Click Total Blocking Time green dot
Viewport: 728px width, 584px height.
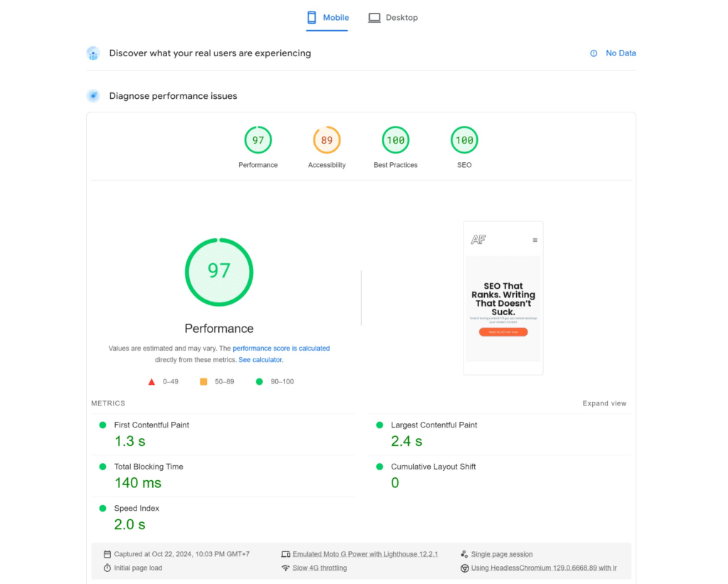(102, 467)
